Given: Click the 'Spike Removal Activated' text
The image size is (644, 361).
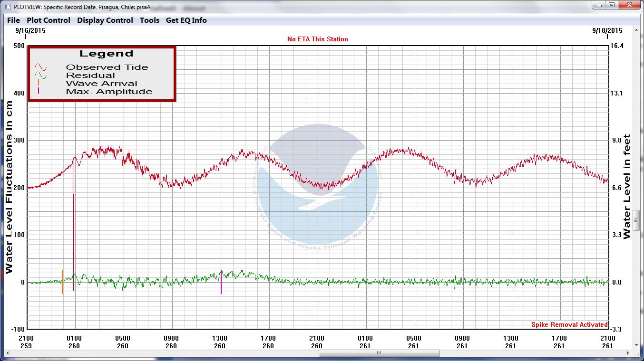Looking at the screenshot, I should 569,325.
